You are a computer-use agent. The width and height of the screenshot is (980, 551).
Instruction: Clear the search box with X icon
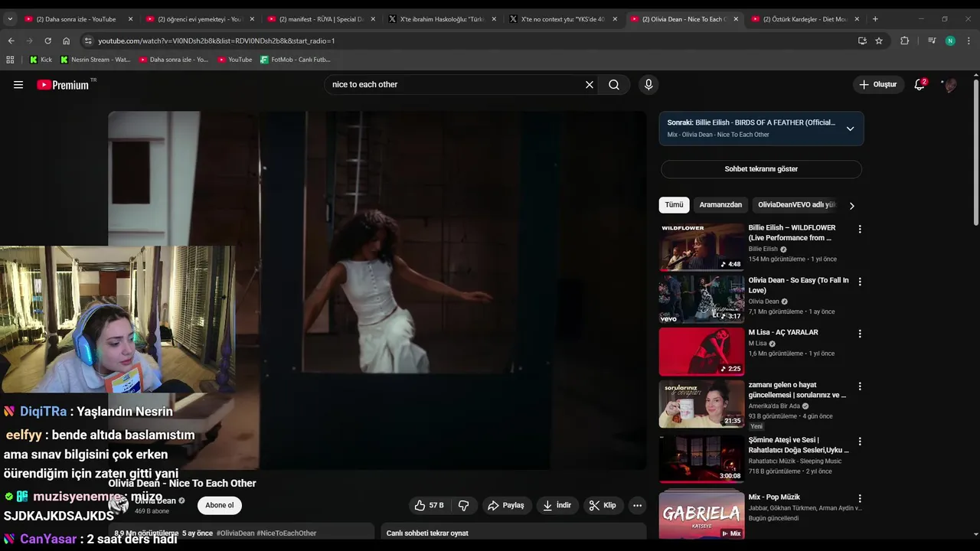pos(590,85)
